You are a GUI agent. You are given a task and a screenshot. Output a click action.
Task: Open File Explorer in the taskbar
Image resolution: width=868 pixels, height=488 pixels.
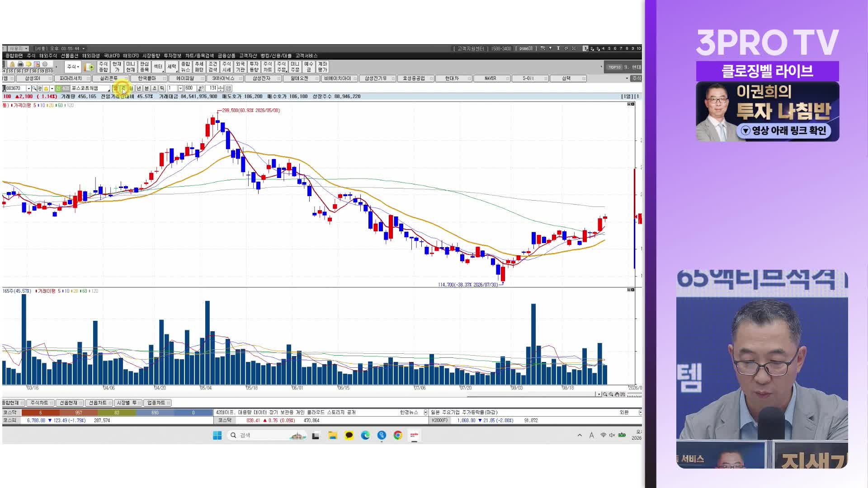point(333,435)
